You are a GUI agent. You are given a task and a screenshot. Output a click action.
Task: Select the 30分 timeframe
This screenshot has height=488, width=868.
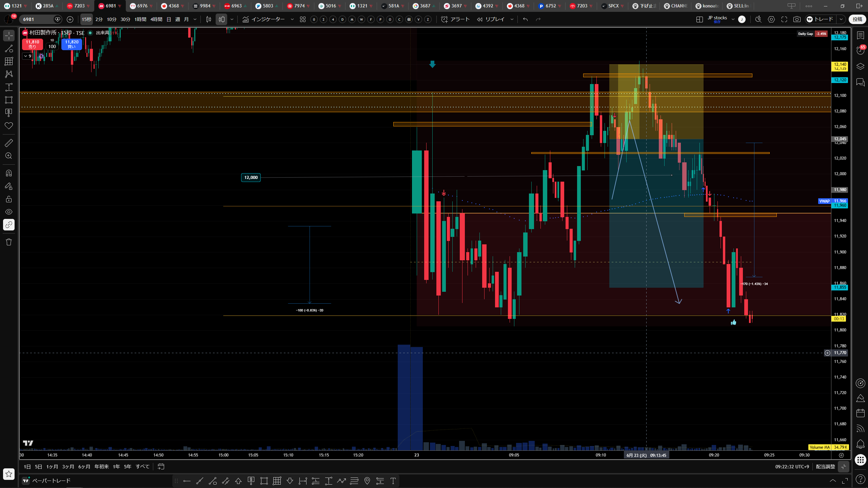125,19
